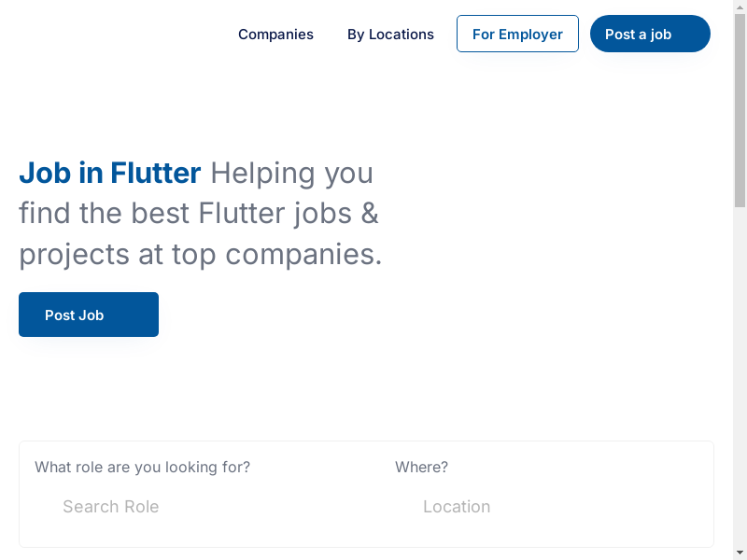
Task: Click the scrollbar up arrow
Action: (x=740, y=7)
